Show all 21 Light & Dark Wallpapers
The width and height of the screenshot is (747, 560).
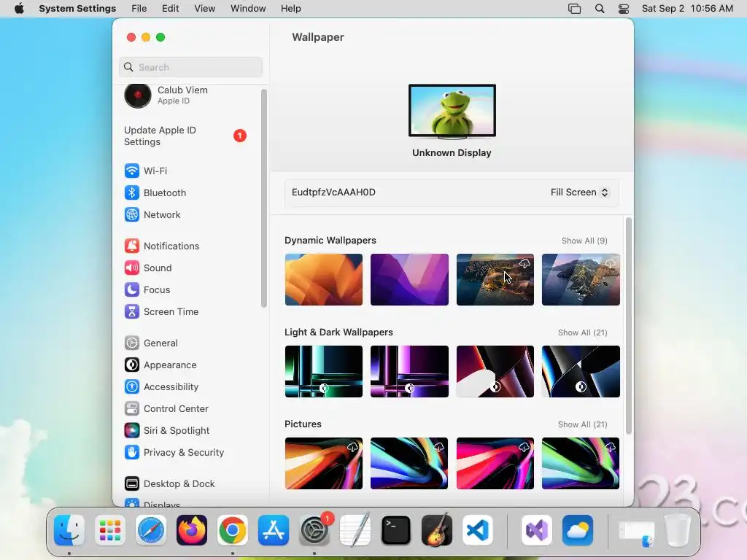pos(582,332)
